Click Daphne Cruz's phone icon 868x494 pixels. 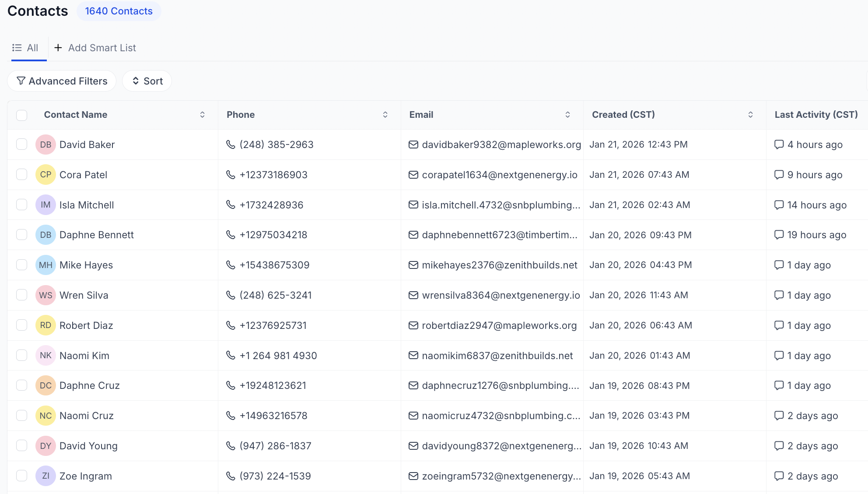(x=231, y=385)
